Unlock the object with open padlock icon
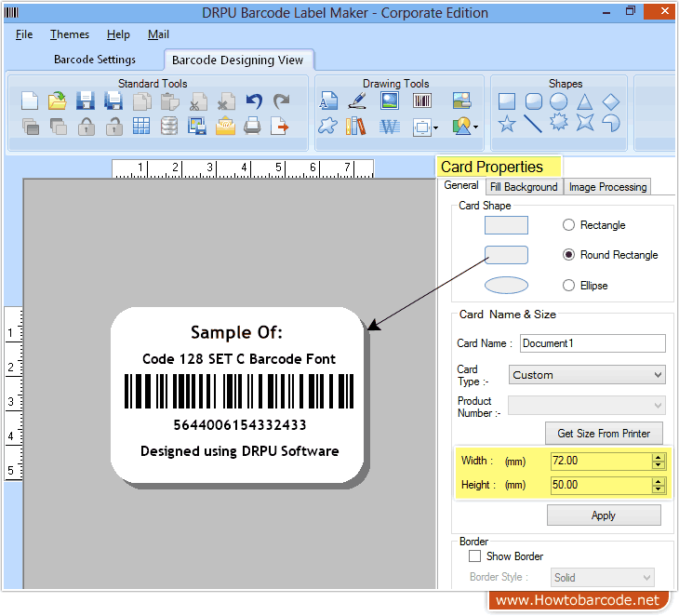The image size is (679, 616). pyautogui.click(x=113, y=127)
